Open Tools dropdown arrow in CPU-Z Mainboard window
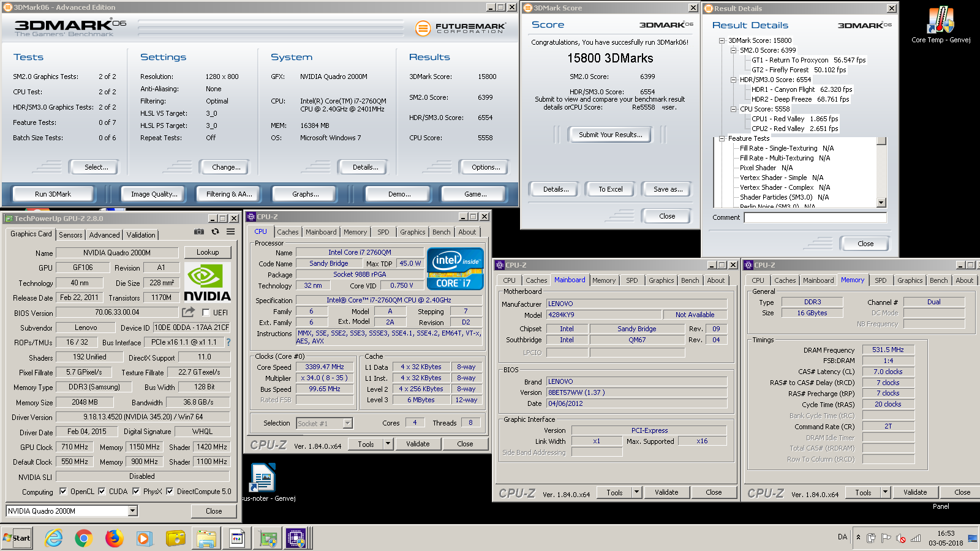 click(636, 492)
